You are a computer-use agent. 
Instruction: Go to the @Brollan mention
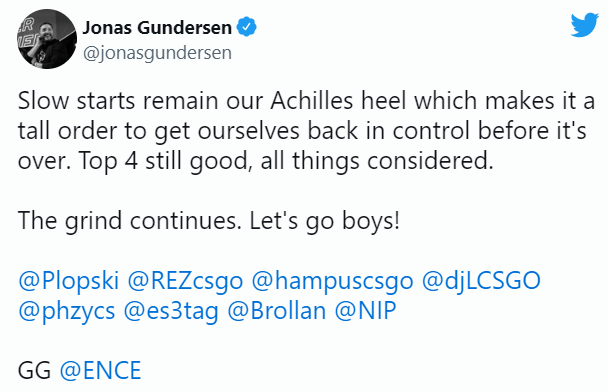pyautogui.click(x=276, y=311)
